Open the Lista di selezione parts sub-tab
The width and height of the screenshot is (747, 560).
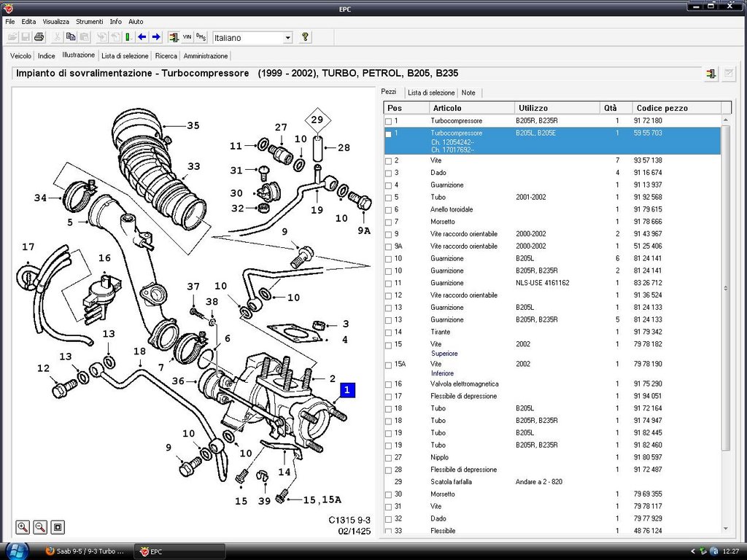[x=431, y=93]
